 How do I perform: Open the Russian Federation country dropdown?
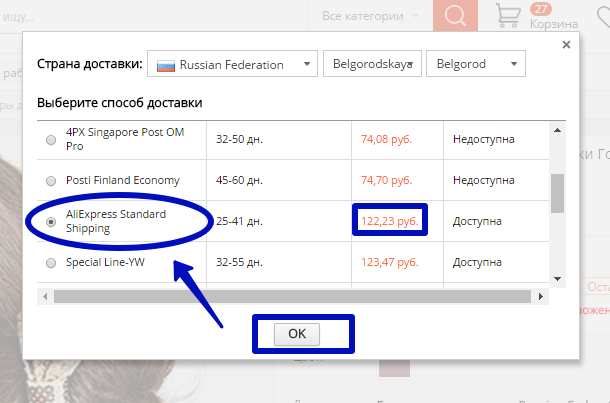pyautogui.click(x=232, y=64)
